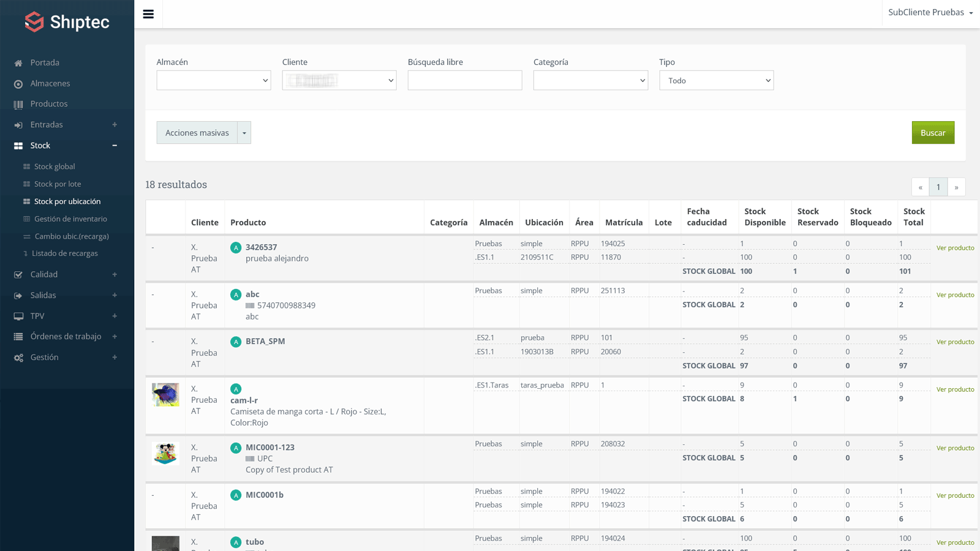
Task: Click the Almacenes sidebar icon
Action: coord(18,84)
